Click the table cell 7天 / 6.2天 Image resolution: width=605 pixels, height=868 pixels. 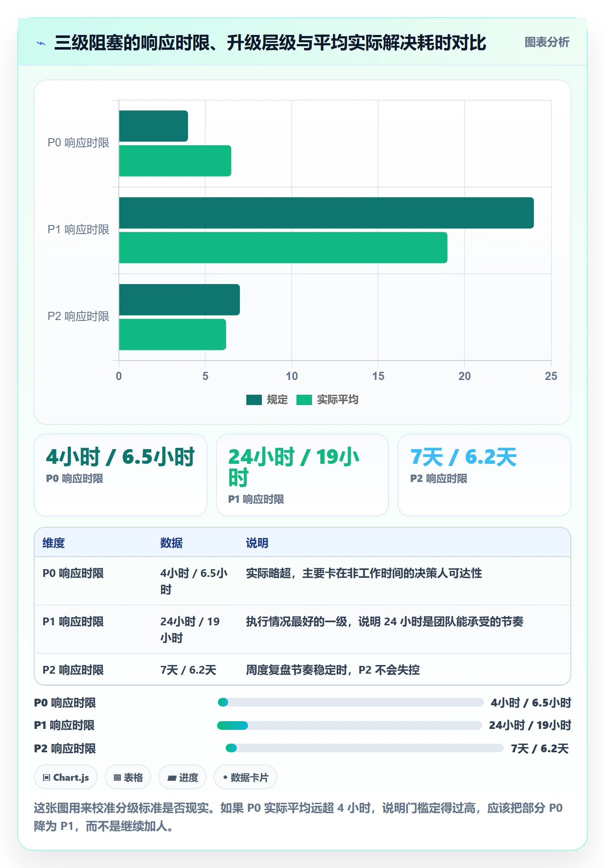pyautogui.click(x=188, y=670)
